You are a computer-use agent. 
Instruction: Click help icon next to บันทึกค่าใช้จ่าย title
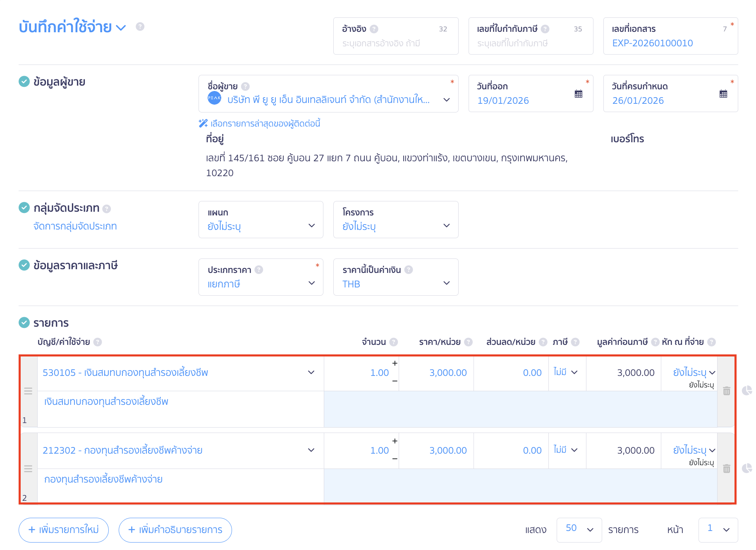coord(140,26)
